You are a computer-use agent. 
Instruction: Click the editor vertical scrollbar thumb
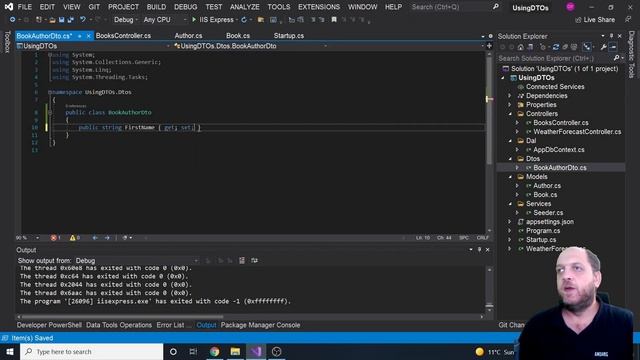(x=489, y=110)
